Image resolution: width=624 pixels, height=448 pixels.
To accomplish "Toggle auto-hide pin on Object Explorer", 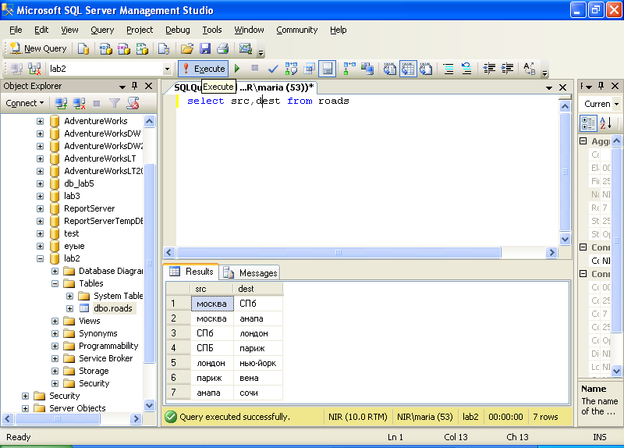I will point(135,86).
